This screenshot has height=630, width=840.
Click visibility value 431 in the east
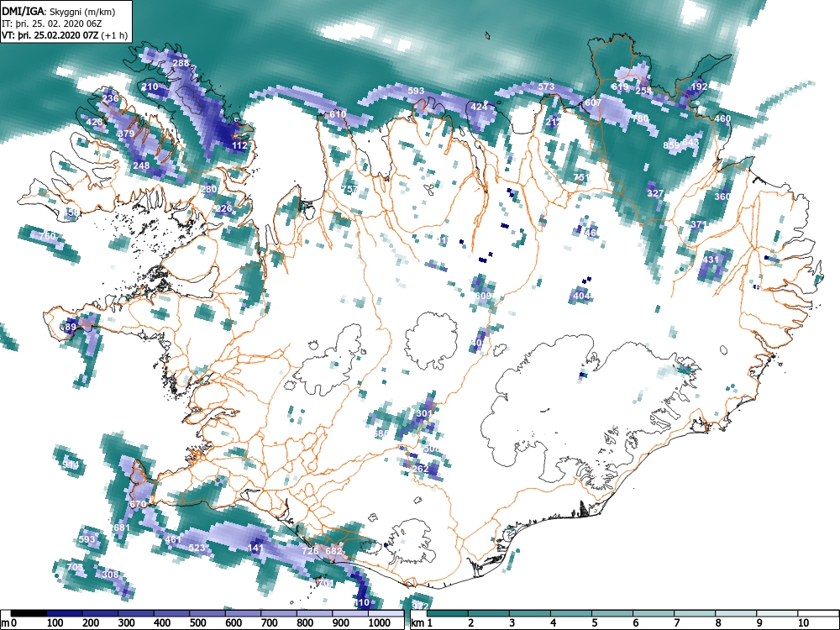711,260
